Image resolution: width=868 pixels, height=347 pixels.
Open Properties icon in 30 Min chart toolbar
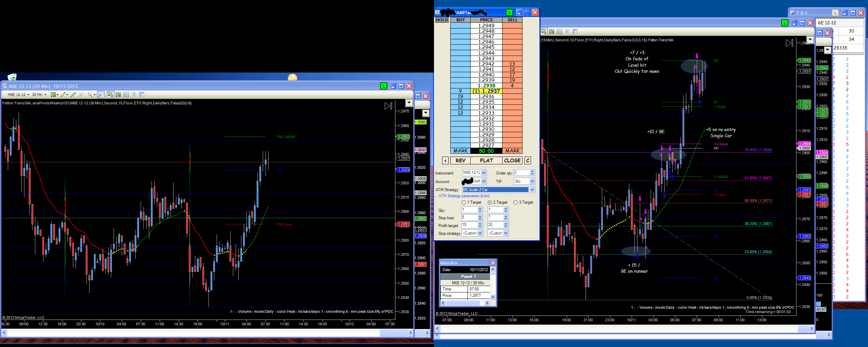[142, 95]
